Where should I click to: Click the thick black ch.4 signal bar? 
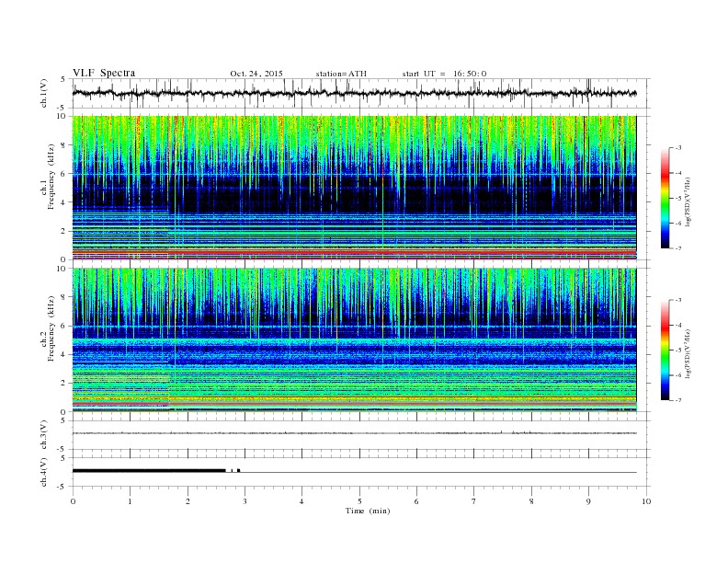point(149,471)
